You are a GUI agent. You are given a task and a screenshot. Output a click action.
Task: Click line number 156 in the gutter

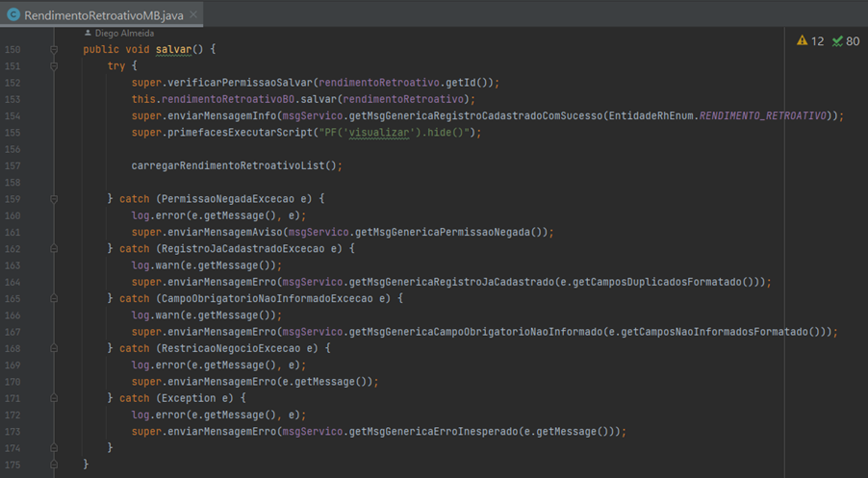click(x=13, y=149)
